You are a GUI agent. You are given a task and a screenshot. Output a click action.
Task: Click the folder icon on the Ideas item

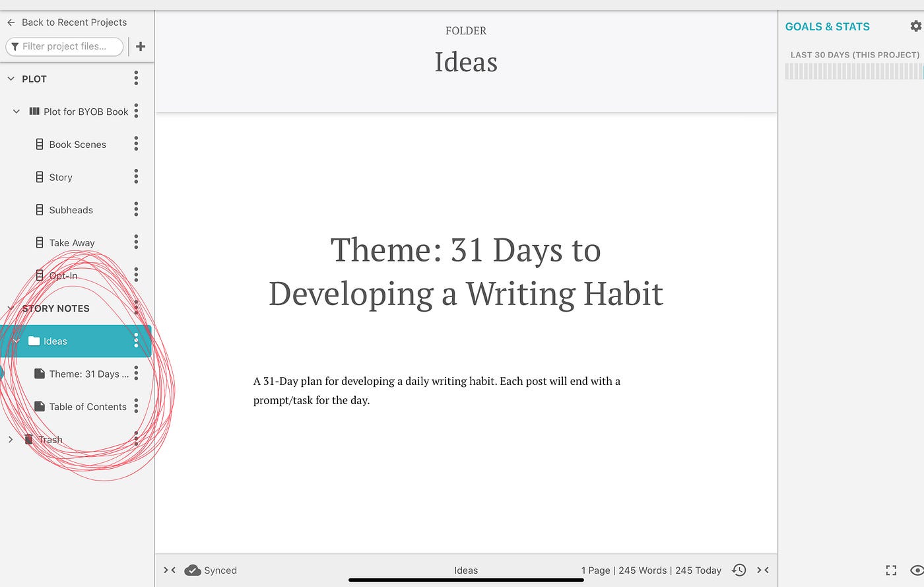pyautogui.click(x=34, y=341)
